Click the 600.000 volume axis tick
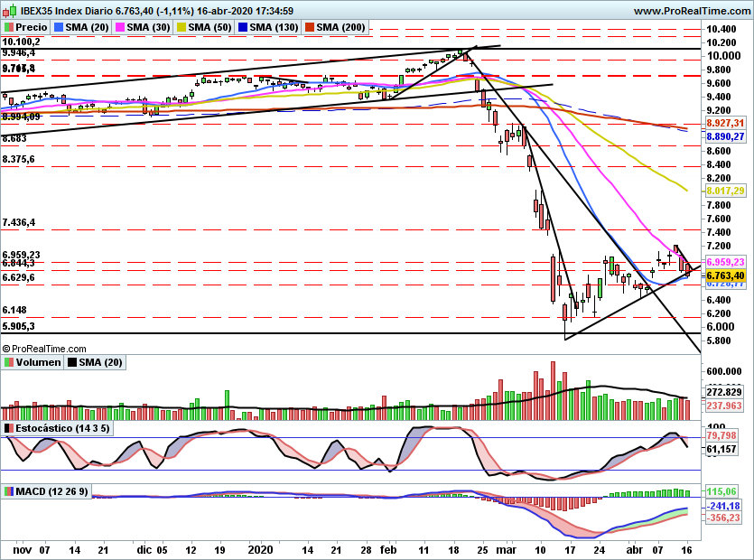 point(724,371)
